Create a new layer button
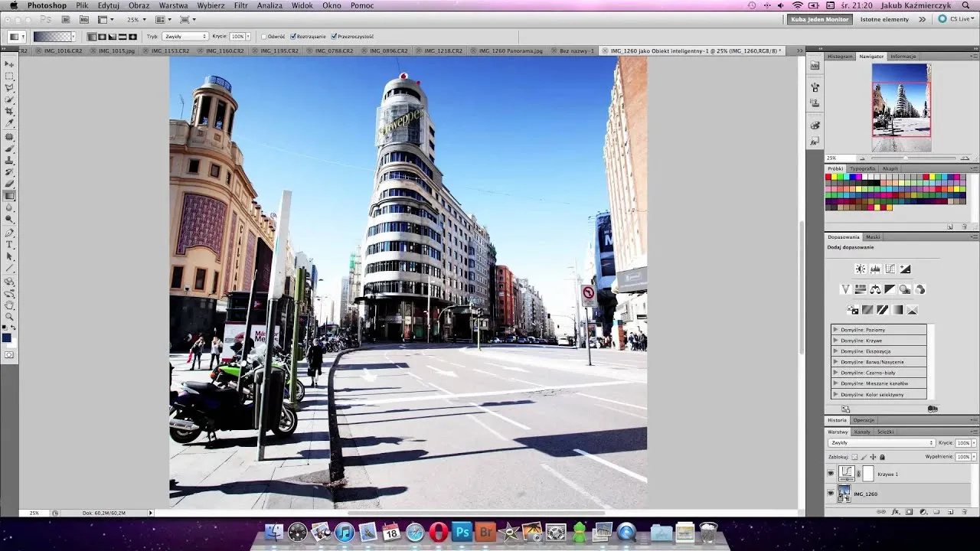This screenshot has width=980, height=551. pos(951,512)
